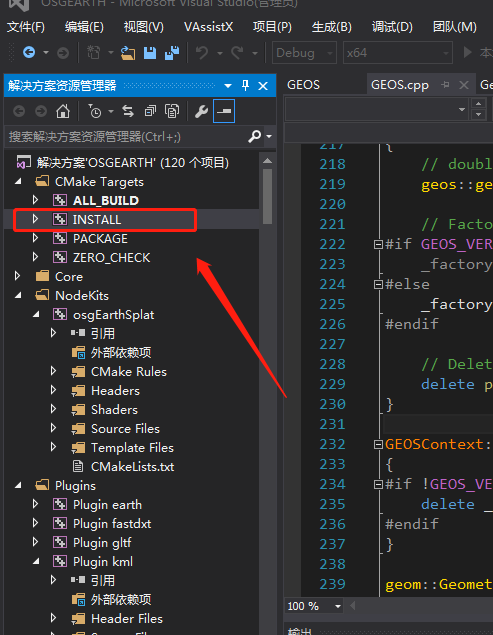
Task: Click the search magnifier icon
Action: tap(254, 136)
